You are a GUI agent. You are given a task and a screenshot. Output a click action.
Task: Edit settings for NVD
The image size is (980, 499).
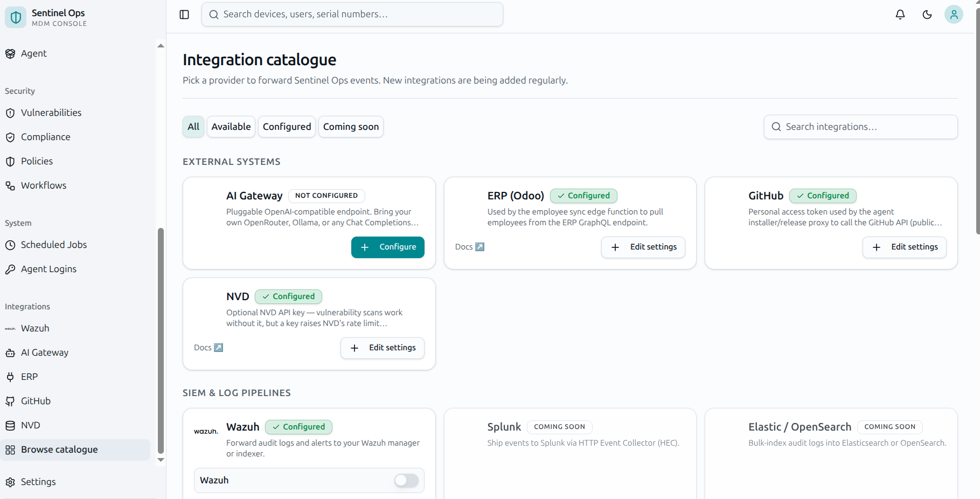pyautogui.click(x=383, y=348)
